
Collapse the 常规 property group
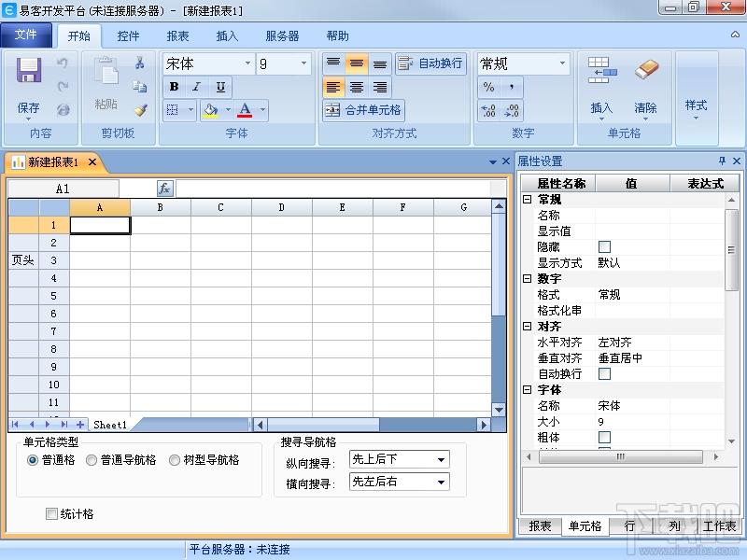(x=527, y=199)
